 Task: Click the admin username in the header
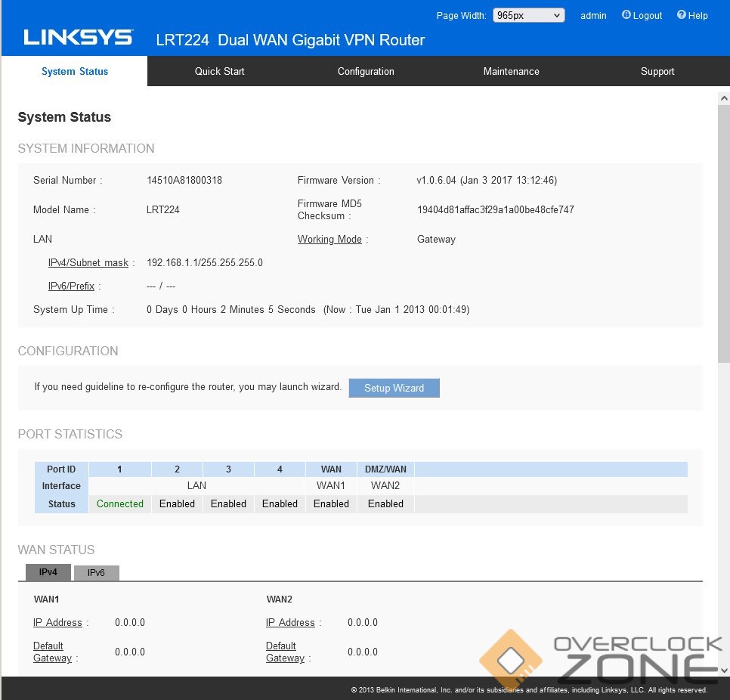click(x=593, y=15)
